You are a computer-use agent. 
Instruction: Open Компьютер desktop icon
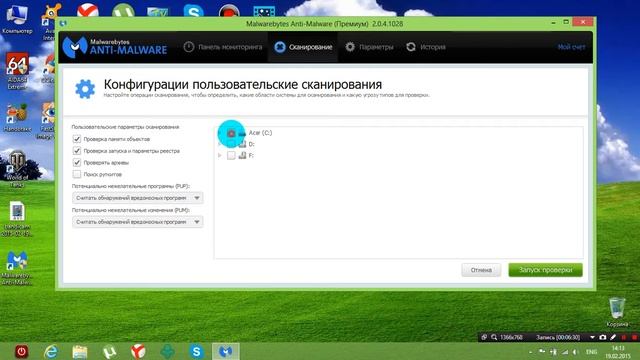[x=17, y=18]
